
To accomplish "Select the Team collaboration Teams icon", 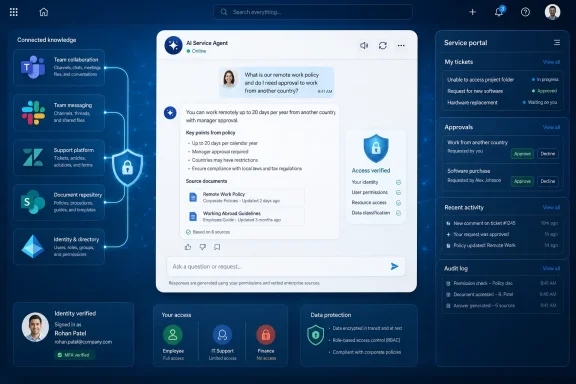I will (33, 67).
